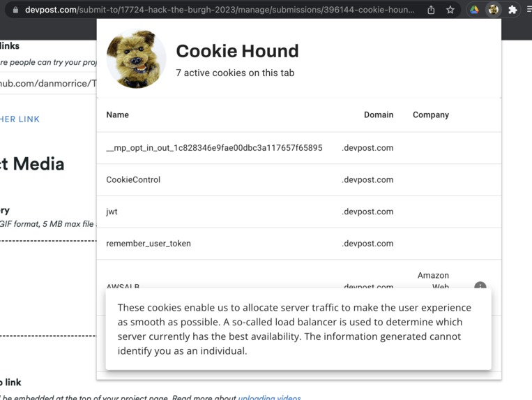Click the share page icon
This screenshot has height=400, width=532.
[x=431, y=10]
